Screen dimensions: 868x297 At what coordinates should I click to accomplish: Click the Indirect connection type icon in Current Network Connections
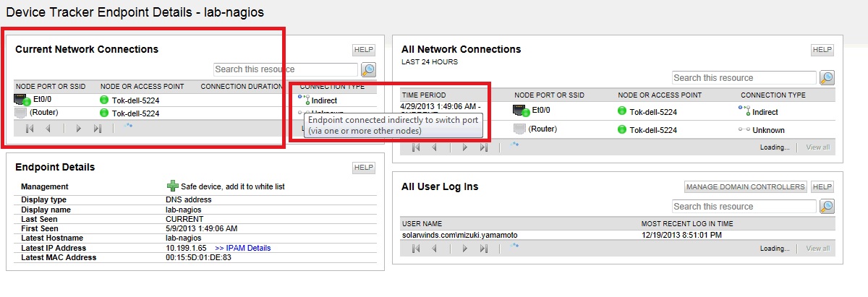click(x=304, y=99)
